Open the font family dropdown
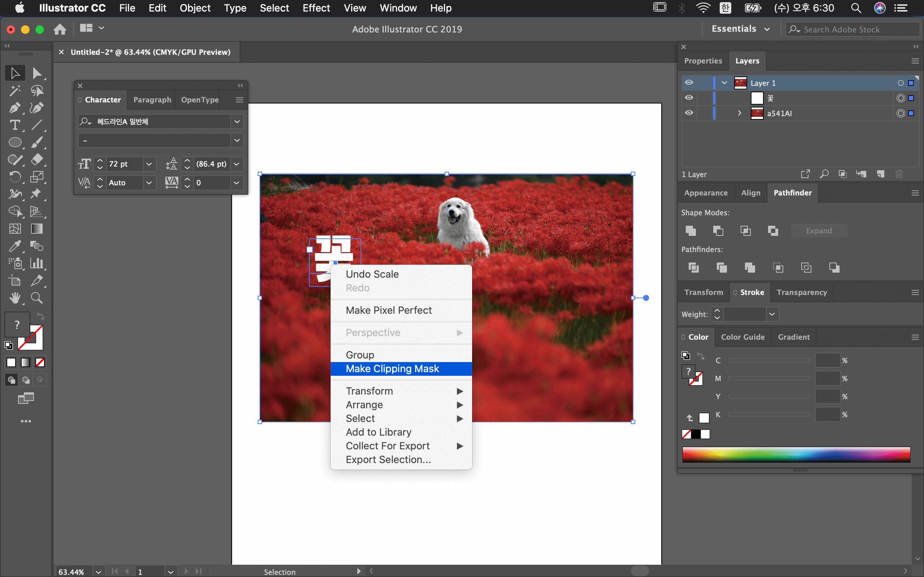 [x=237, y=122]
